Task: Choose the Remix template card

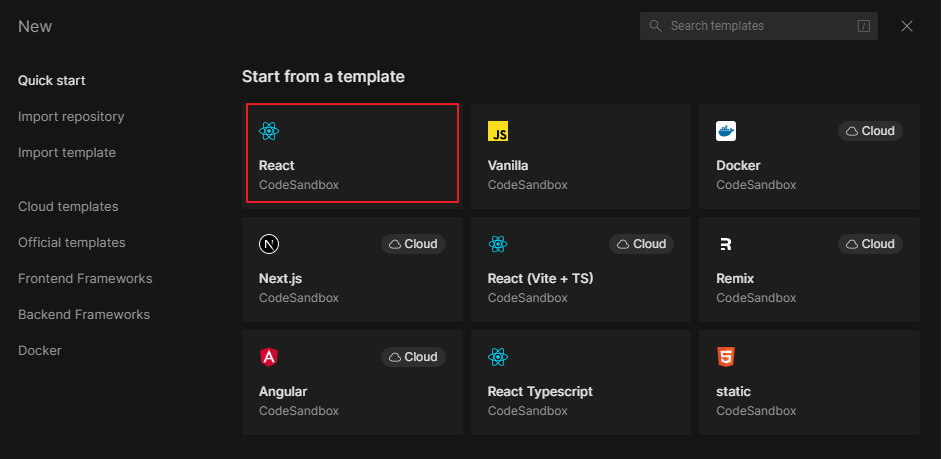Action: [x=809, y=269]
